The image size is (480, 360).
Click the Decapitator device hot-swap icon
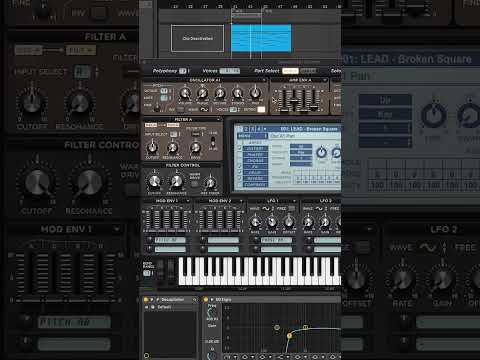pos(195,300)
